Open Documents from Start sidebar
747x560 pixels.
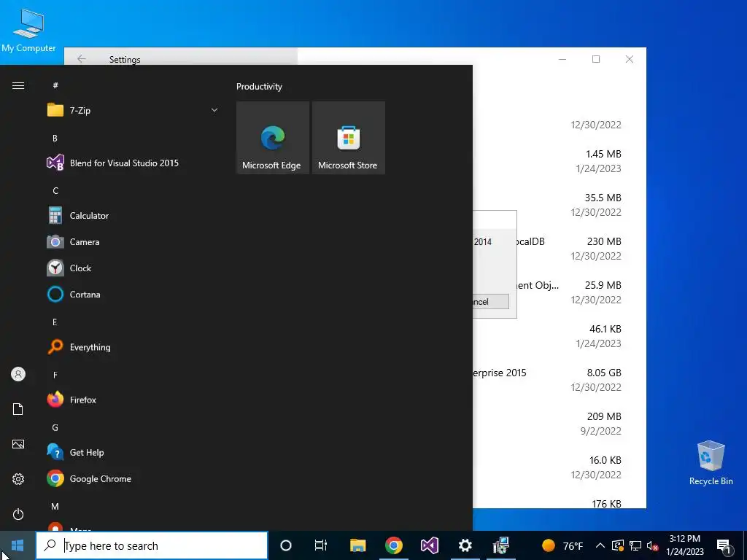pyautogui.click(x=18, y=409)
